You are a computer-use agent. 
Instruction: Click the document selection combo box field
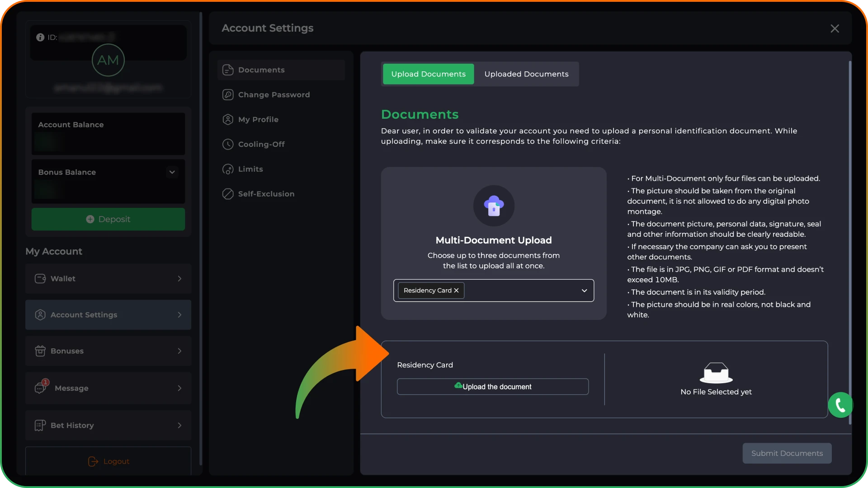(494, 291)
